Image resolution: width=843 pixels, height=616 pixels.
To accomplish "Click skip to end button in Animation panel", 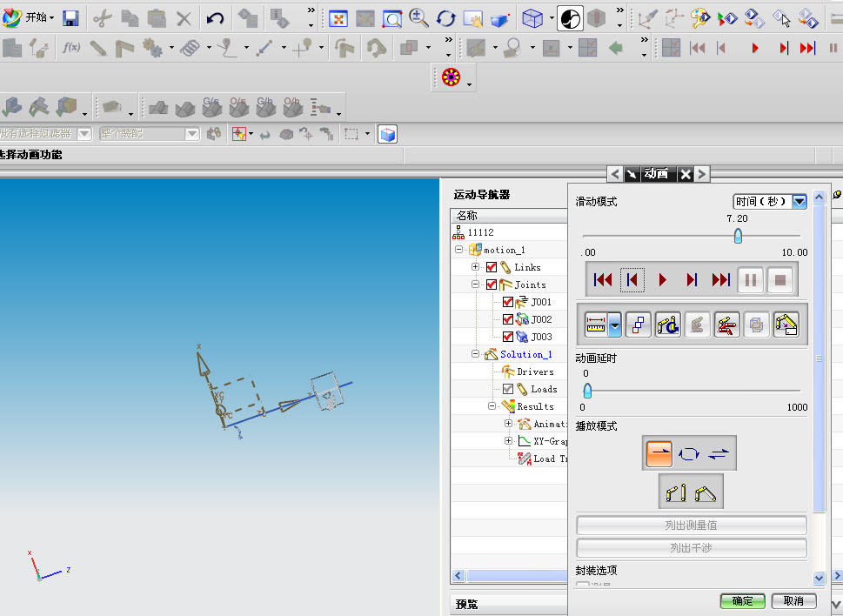I will coord(721,279).
